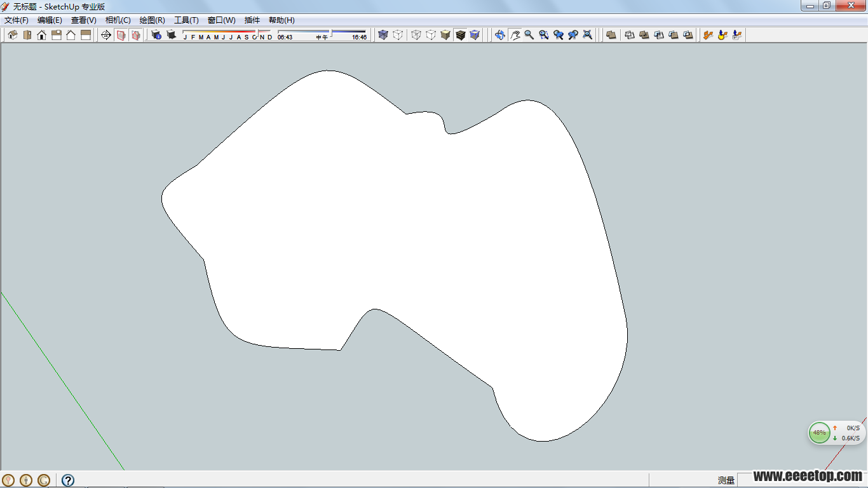Open the 插件 menu
Screen dimensions: 868x488
click(252, 20)
